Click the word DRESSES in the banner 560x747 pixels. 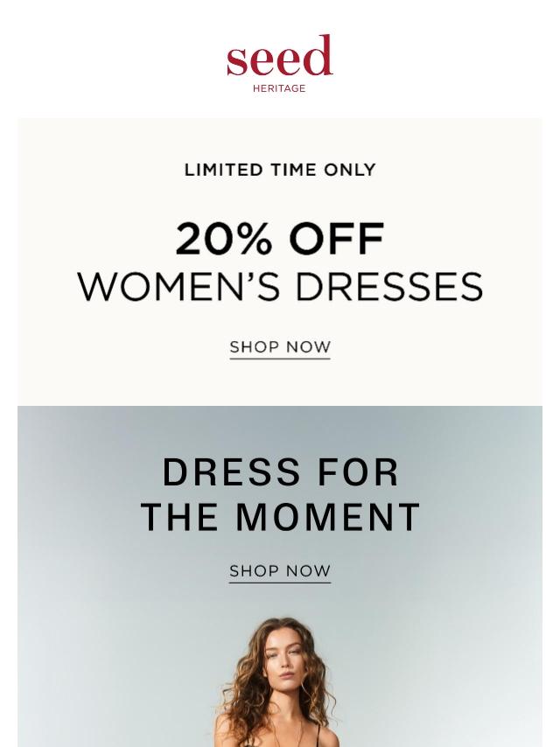389,287
